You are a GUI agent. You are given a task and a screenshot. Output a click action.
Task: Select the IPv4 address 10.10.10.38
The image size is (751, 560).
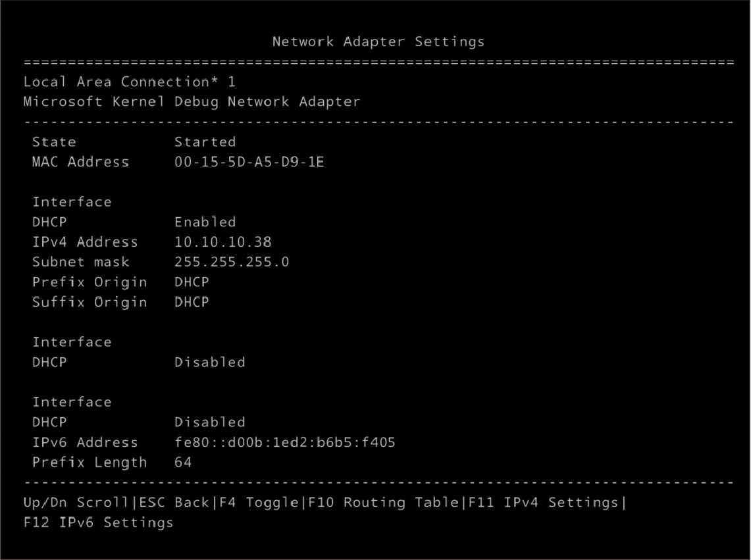(x=222, y=242)
